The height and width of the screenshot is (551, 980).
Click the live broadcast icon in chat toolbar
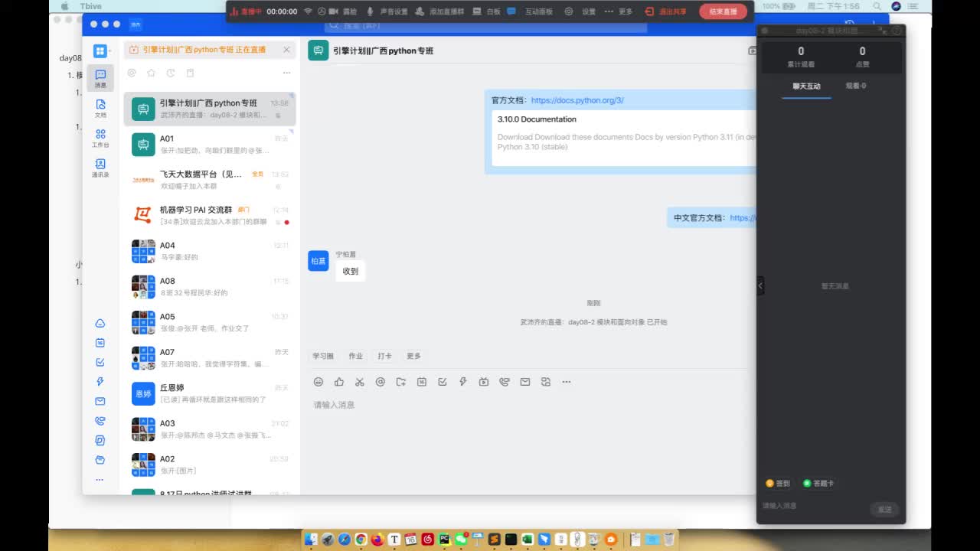(484, 382)
